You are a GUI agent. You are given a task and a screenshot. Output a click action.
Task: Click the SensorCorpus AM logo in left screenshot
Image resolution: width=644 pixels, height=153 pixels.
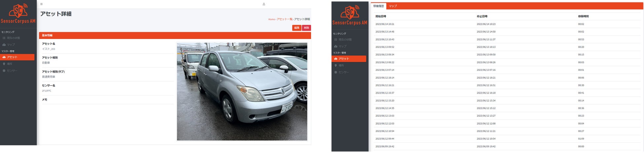[18, 14]
